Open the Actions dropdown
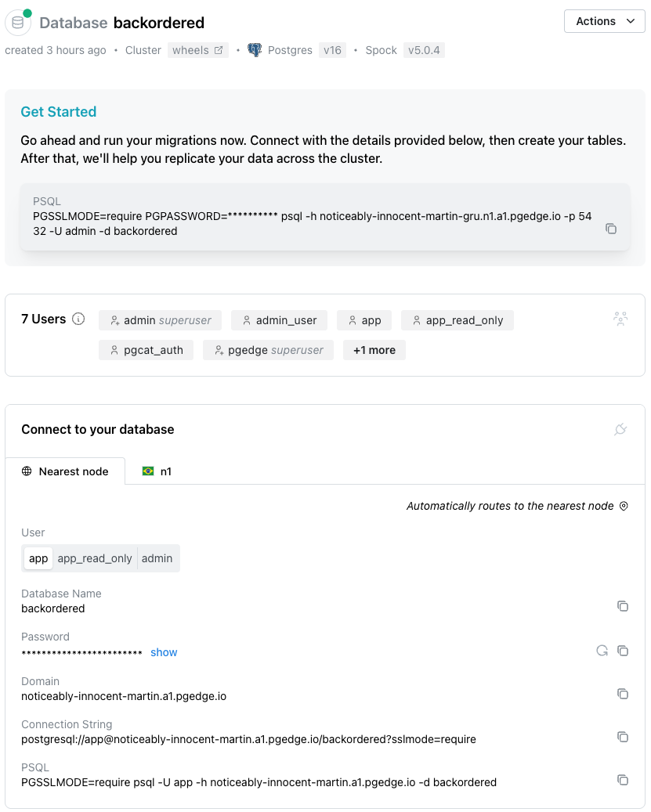Screen dimensions: 651x812 click(604, 21)
